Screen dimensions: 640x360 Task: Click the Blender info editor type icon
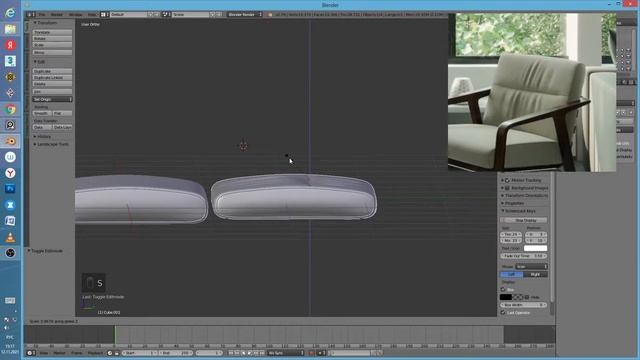[30, 14]
